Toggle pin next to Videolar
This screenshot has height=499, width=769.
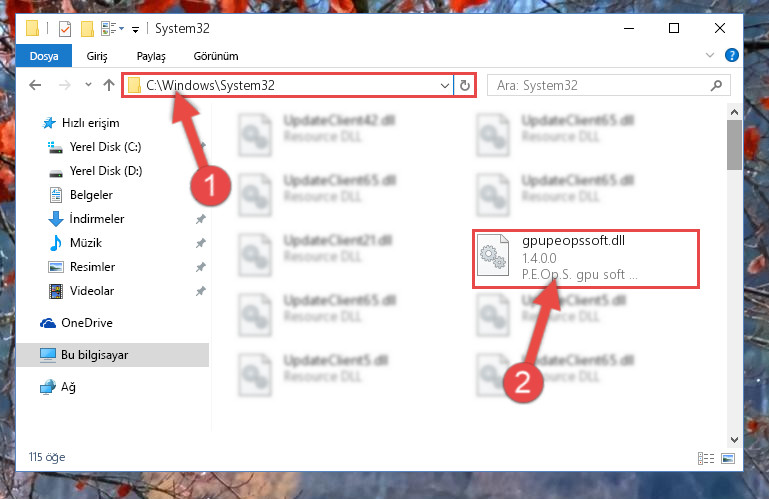tap(201, 291)
